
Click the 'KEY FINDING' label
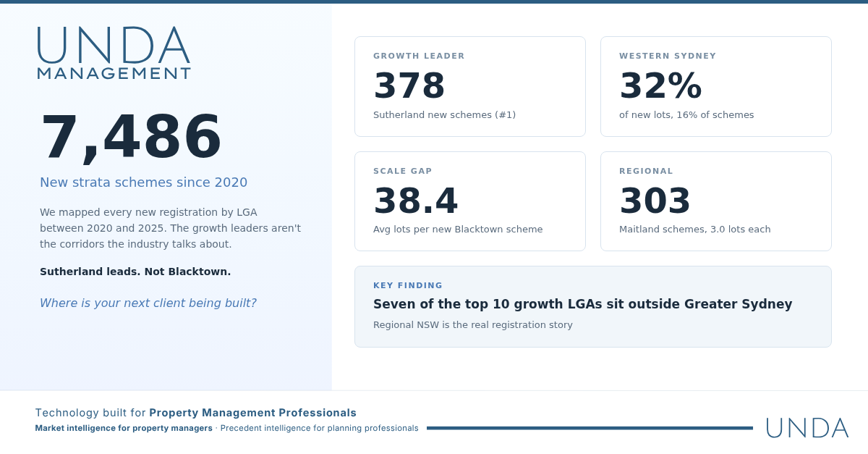(408, 285)
